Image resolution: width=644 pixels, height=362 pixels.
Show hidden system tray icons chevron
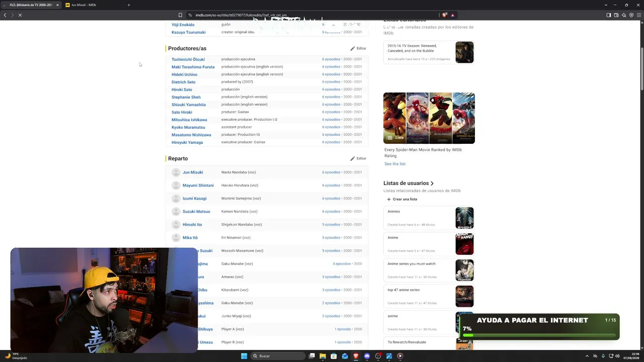point(588,356)
